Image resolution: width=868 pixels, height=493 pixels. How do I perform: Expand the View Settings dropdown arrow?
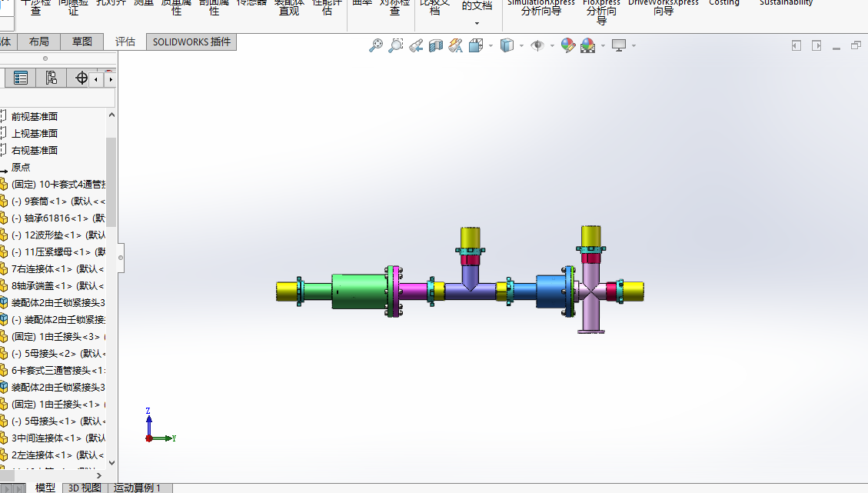[634, 45]
